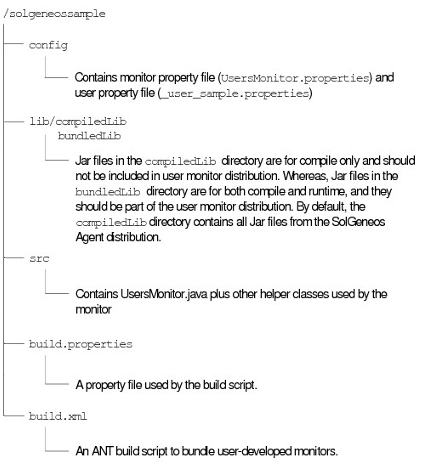Click the build.properties file entry
The width and height of the screenshot is (422, 462).
click(81, 344)
